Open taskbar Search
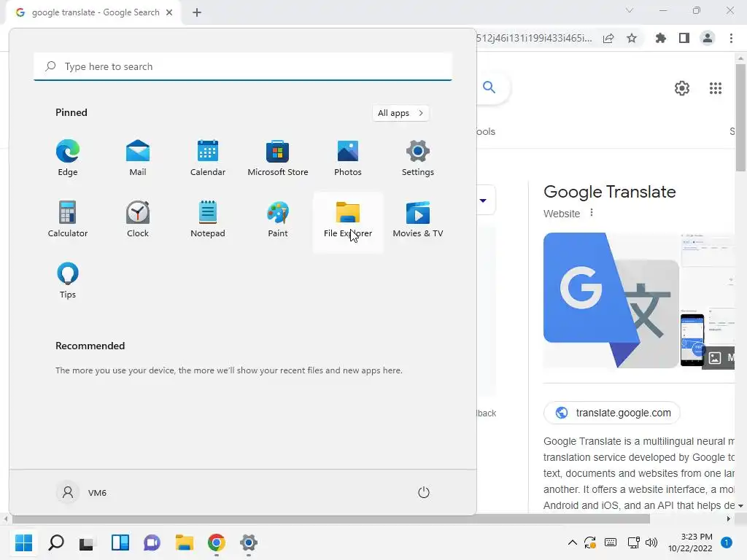Viewport: 747px width, 560px height. point(56,542)
